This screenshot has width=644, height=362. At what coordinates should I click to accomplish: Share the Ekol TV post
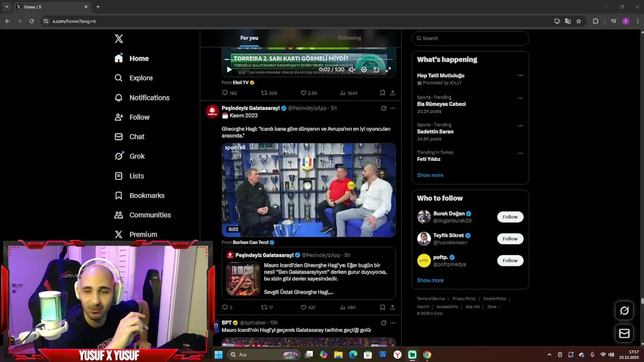(392, 93)
